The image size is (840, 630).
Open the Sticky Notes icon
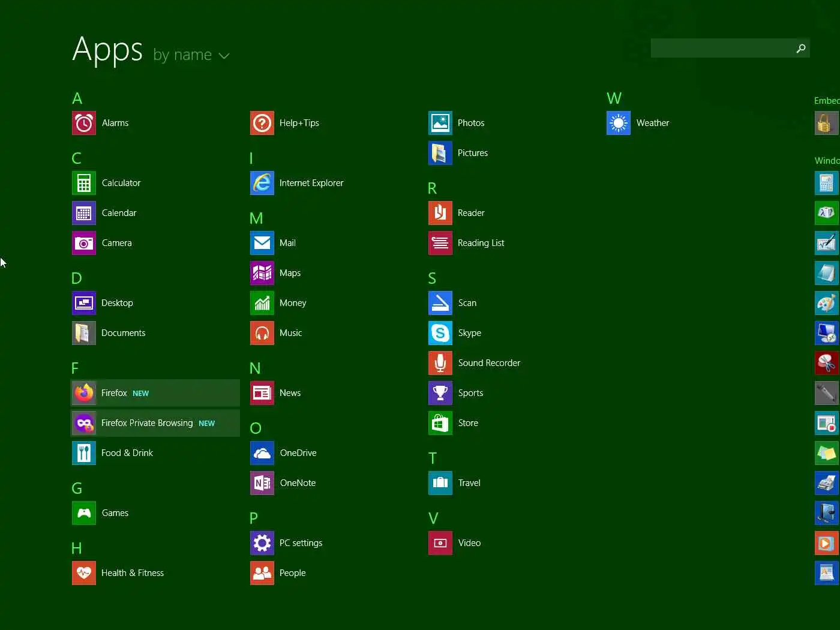point(827,453)
